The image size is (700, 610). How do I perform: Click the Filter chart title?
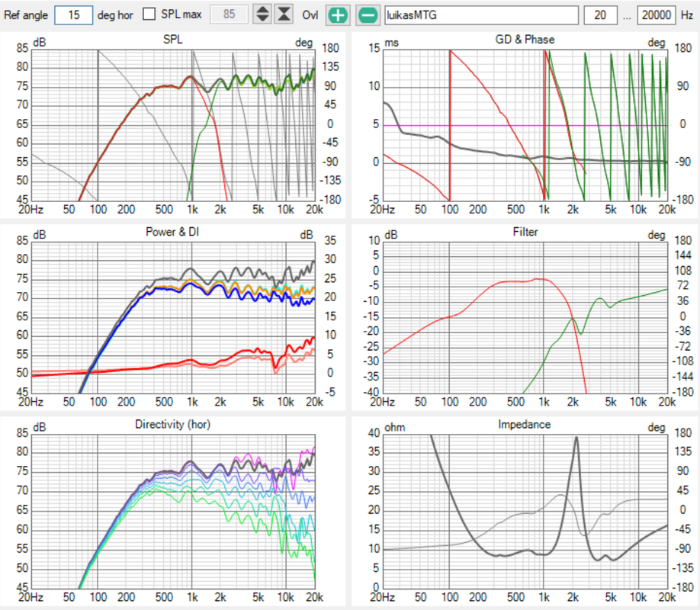pos(525,232)
